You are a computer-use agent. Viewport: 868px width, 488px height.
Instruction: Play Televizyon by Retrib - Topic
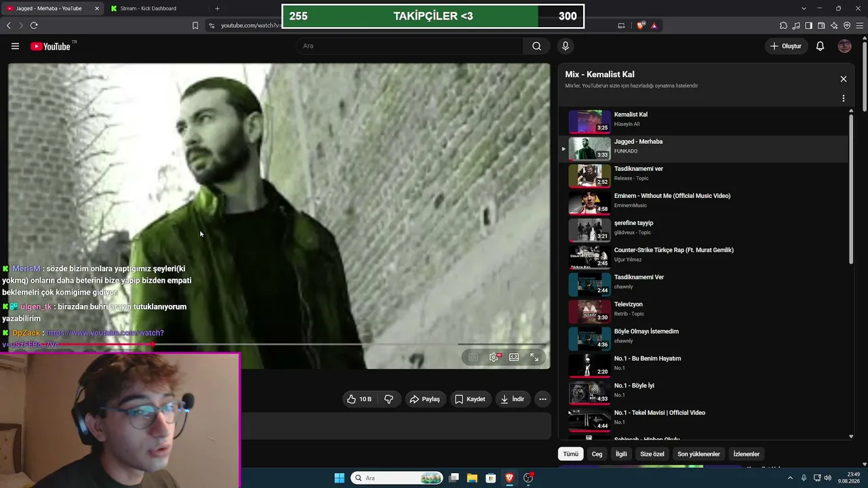pyautogui.click(x=704, y=311)
